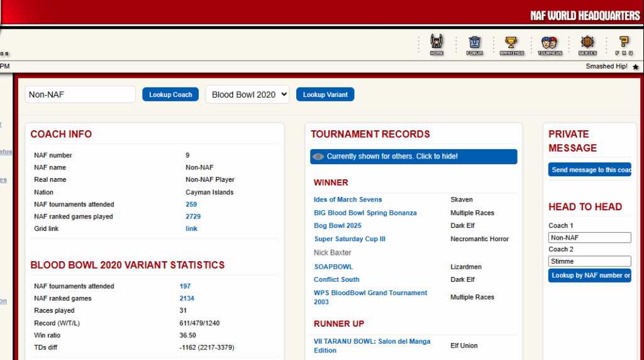Click the 36.50 win ratio value

187,335
